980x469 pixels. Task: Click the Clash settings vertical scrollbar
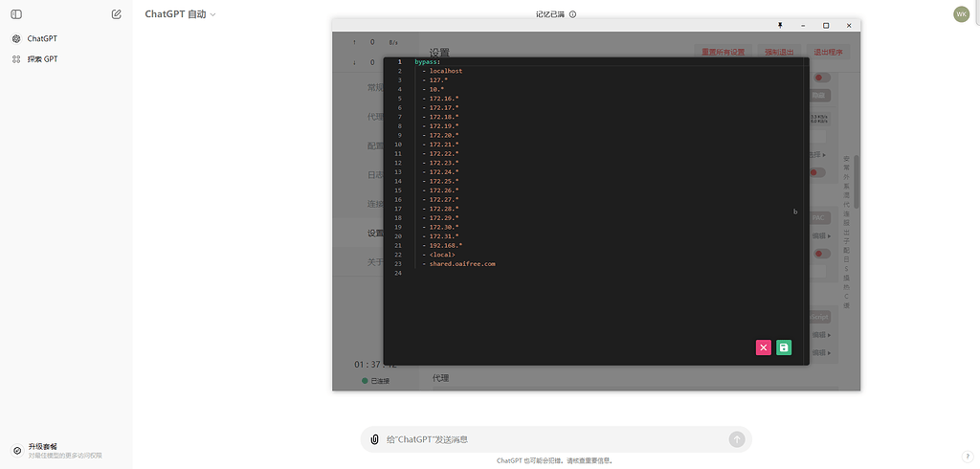(857, 181)
